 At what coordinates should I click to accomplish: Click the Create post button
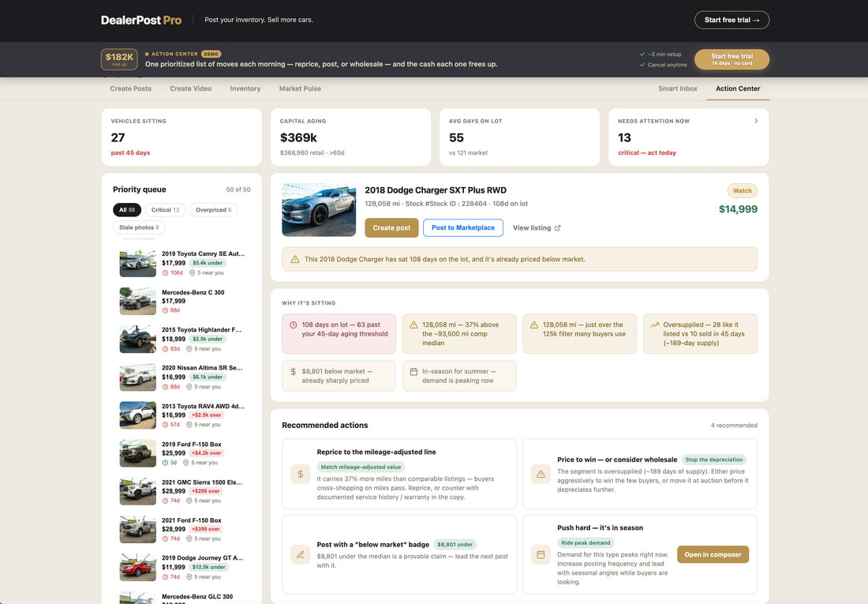[391, 227]
